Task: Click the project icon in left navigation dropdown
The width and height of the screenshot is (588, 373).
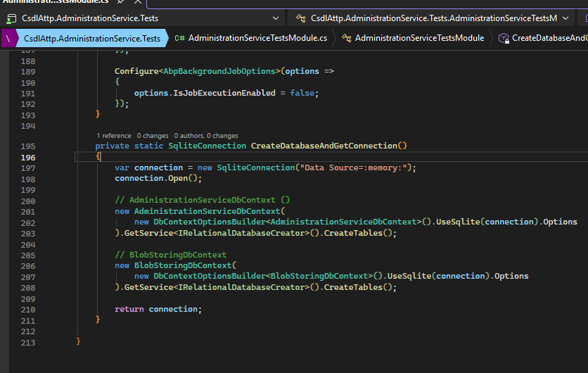Action: (12, 18)
